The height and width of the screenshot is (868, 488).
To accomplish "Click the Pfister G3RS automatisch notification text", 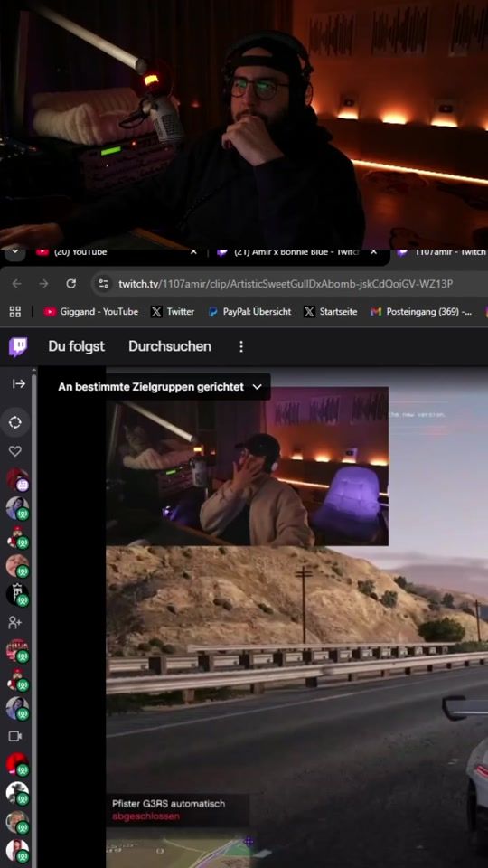I will 168,803.
